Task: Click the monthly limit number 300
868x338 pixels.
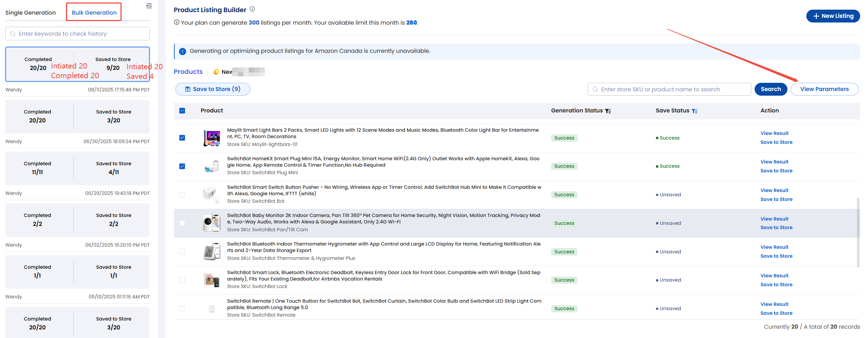Action: [254, 23]
